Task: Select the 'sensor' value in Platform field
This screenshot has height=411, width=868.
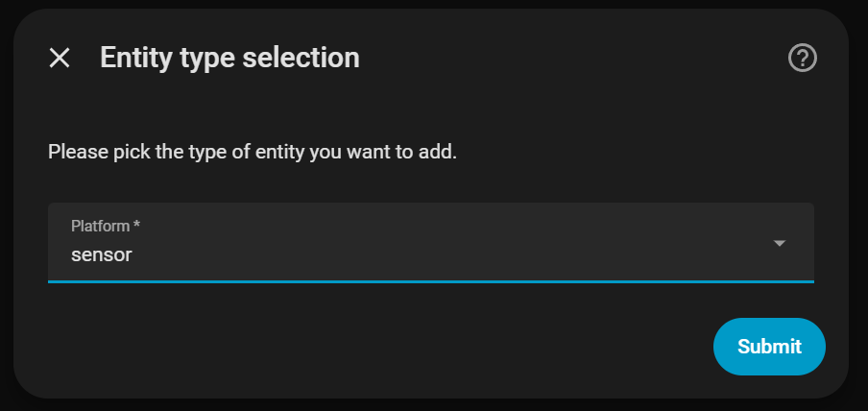Action: pos(102,255)
